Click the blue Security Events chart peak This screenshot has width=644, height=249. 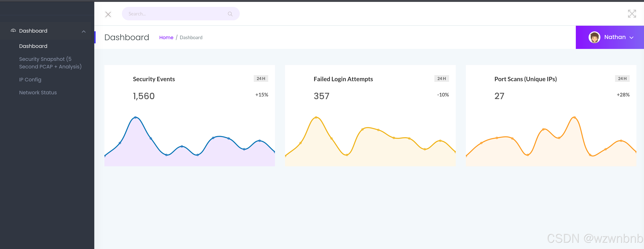pyautogui.click(x=136, y=117)
